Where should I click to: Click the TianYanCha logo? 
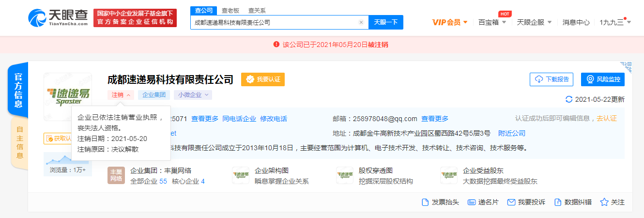(58, 18)
